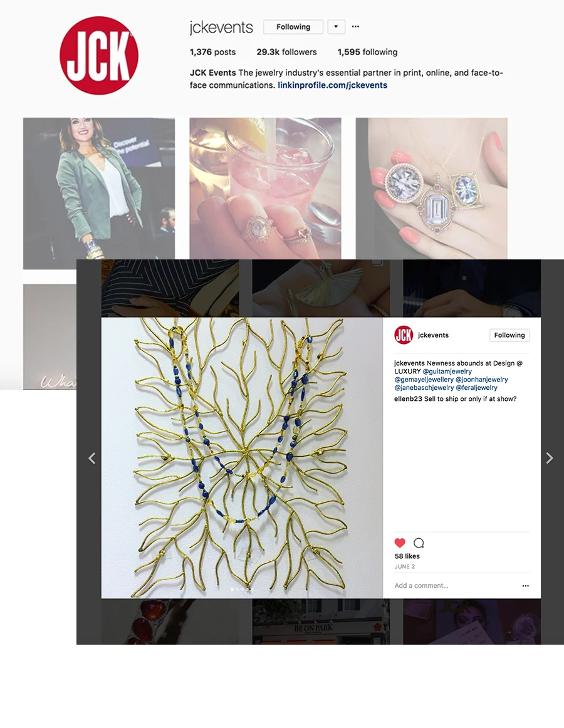Click the small JCK avatar in post header
This screenshot has width=564, height=728.
[x=404, y=335]
